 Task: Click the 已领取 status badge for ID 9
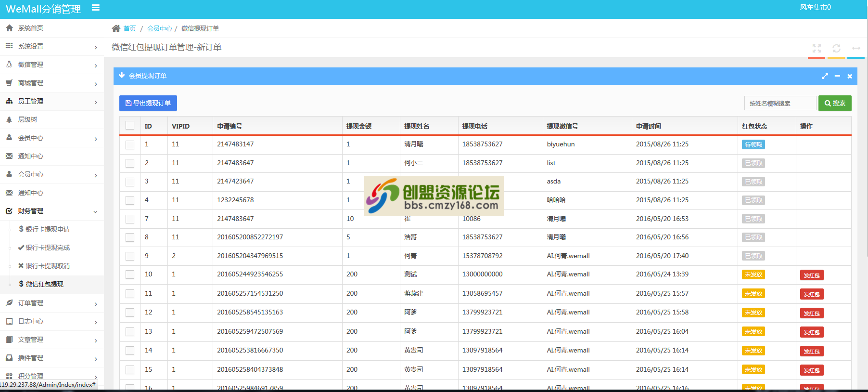753,256
